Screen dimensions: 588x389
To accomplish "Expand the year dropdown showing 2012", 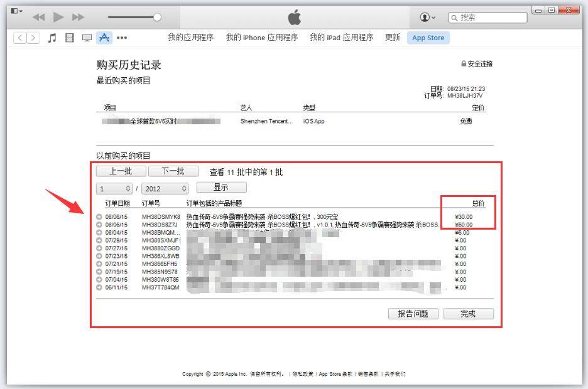I will [x=165, y=188].
